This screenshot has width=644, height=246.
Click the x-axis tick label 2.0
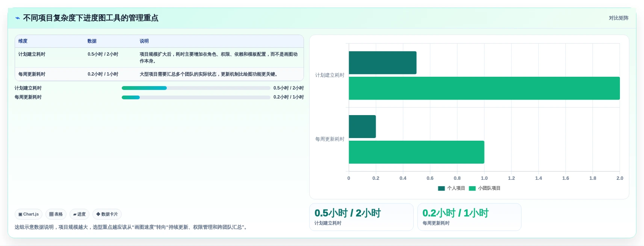point(620,178)
